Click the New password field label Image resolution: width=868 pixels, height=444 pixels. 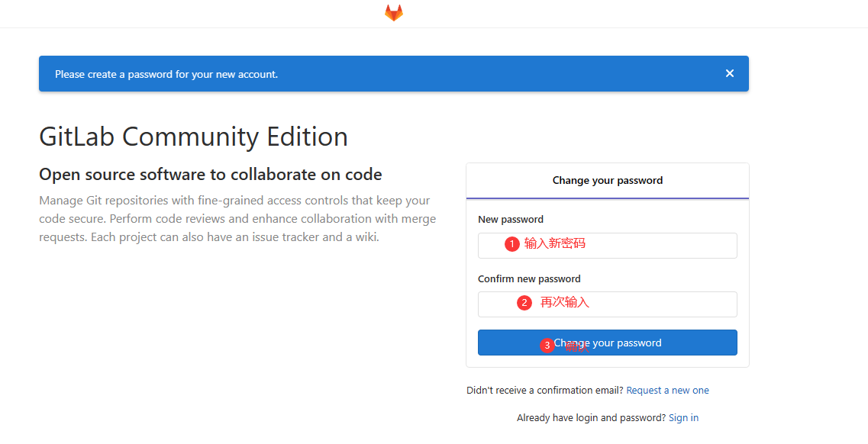[511, 220]
